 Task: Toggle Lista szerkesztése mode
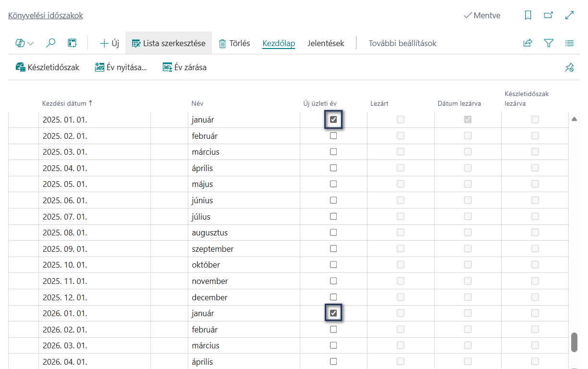tap(169, 43)
